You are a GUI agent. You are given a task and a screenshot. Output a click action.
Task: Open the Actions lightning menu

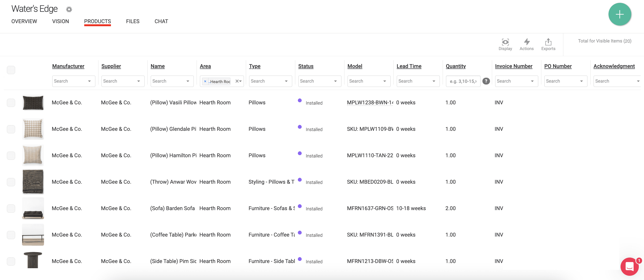tap(526, 44)
